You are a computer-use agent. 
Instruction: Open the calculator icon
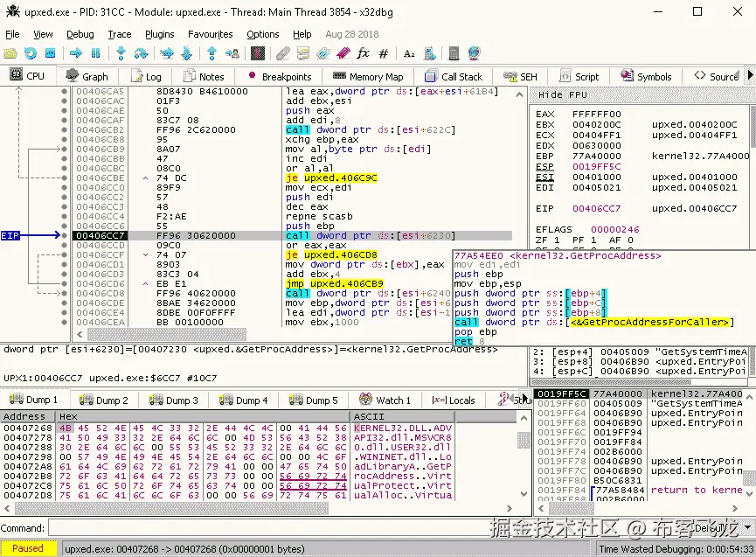(x=454, y=53)
